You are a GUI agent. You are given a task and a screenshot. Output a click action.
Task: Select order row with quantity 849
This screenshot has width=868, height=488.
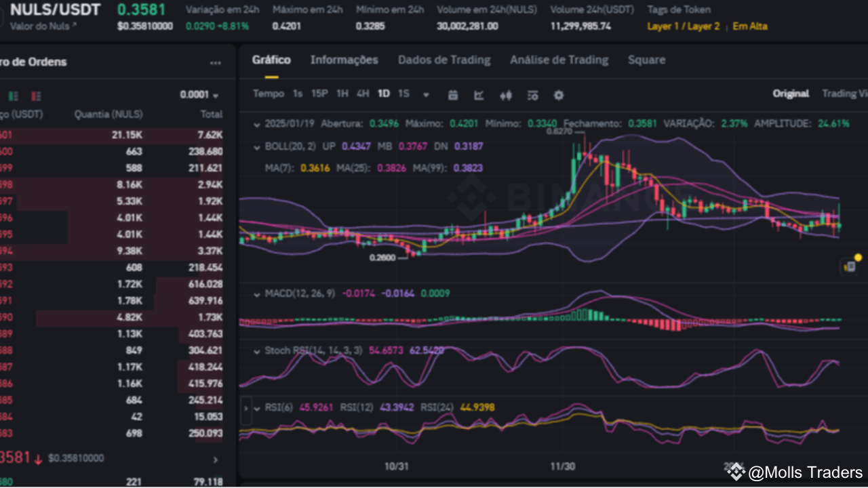(111, 350)
